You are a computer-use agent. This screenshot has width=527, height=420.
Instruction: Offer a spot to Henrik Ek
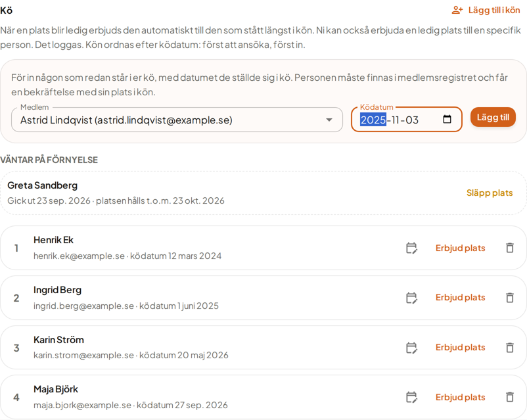[460, 248]
